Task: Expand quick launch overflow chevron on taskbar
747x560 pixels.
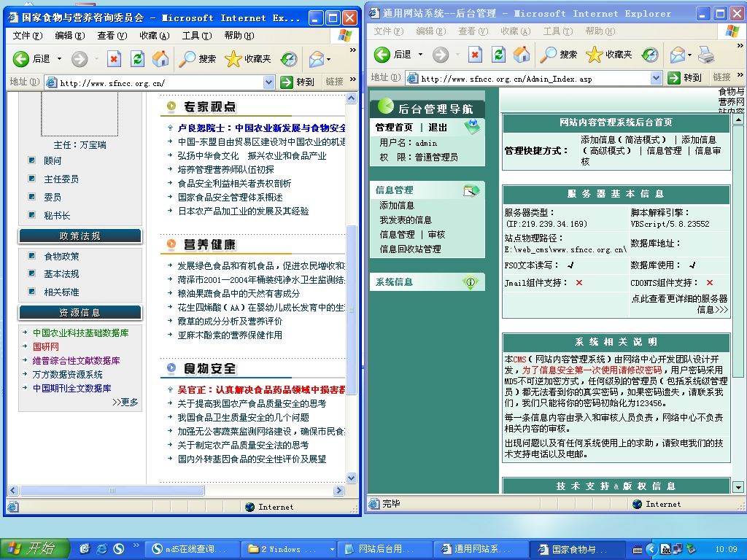Action: click(136, 545)
